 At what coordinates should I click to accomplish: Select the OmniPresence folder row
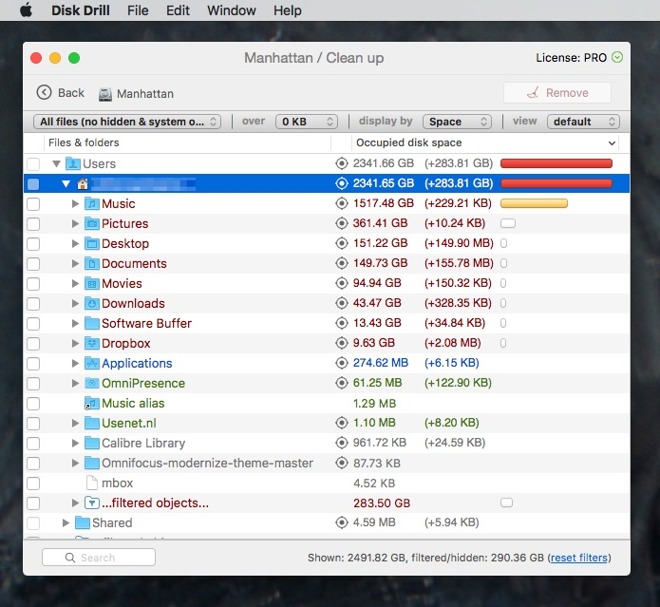coord(327,383)
